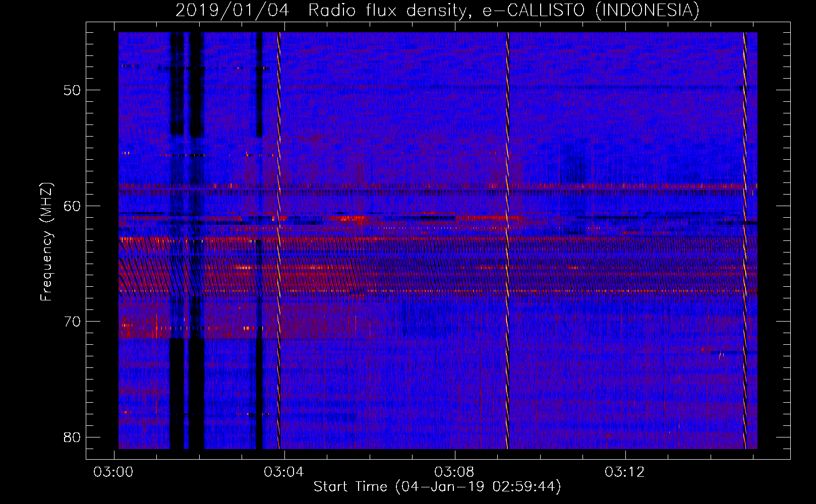The image size is (816, 504).
Task: Click the 'Start Time (04-Jan-19 02:59:44)' label
Action: click(x=437, y=487)
